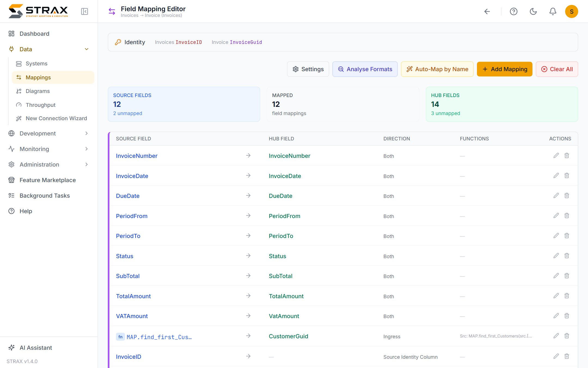Click the CustomerGuid function source text
The height and width of the screenshot is (368, 588).
coord(496,336)
